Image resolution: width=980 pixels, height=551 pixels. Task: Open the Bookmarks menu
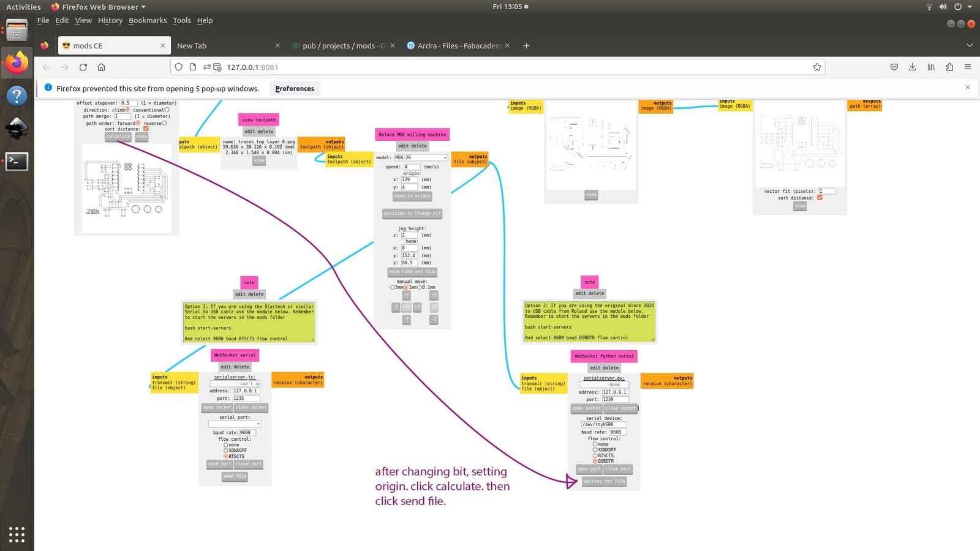(x=148, y=20)
